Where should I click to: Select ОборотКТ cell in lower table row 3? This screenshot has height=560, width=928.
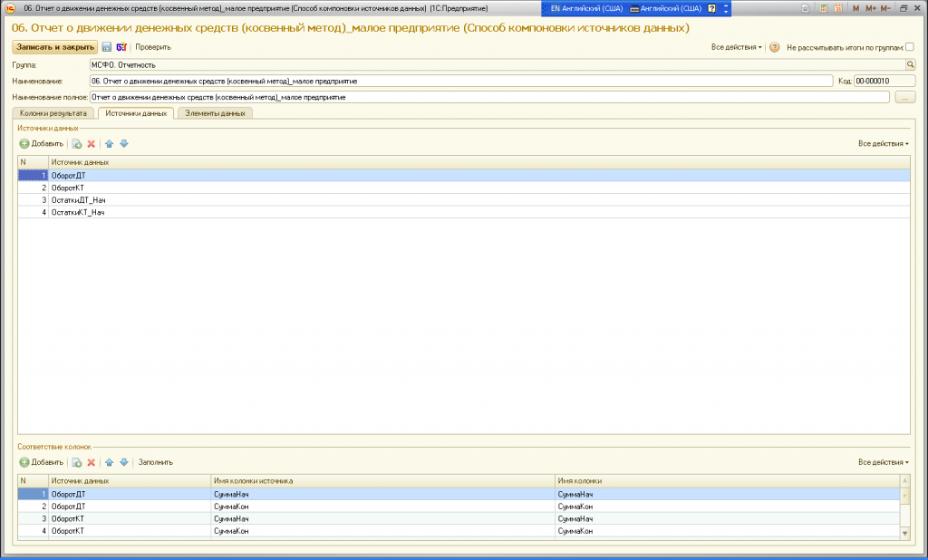(x=130, y=519)
